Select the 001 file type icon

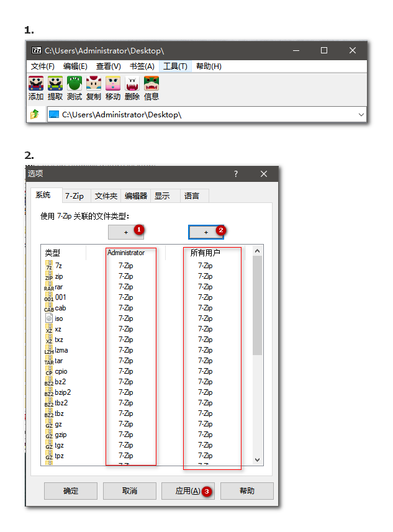tap(49, 297)
